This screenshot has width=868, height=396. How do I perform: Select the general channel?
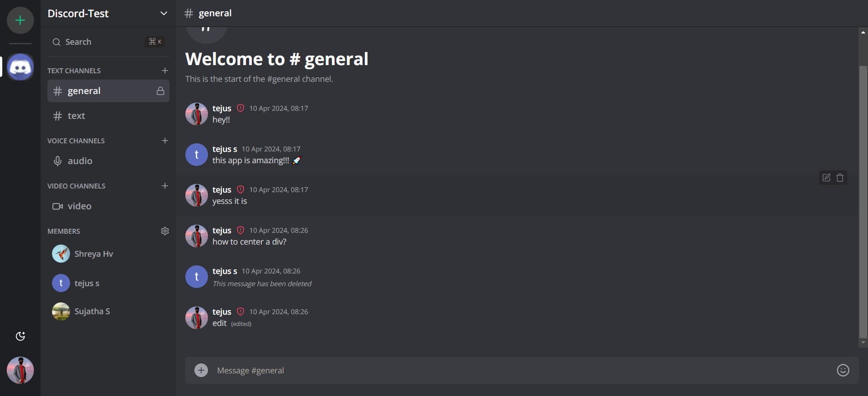point(84,91)
